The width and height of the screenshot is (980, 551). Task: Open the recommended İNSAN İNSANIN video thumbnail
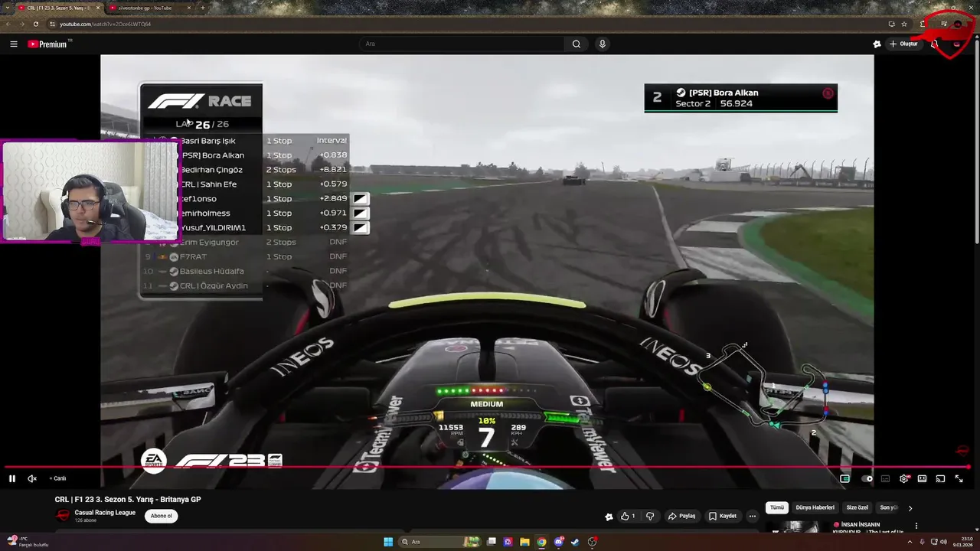[x=796, y=527]
